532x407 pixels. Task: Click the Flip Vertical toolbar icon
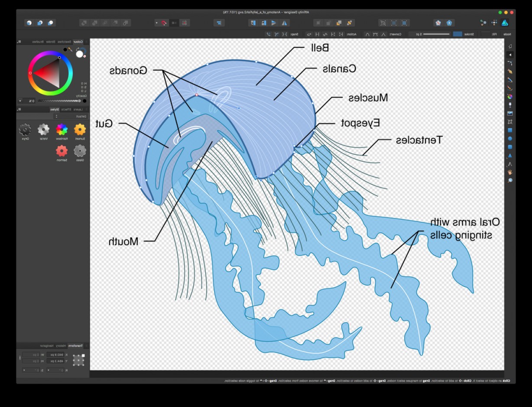click(x=273, y=23)
